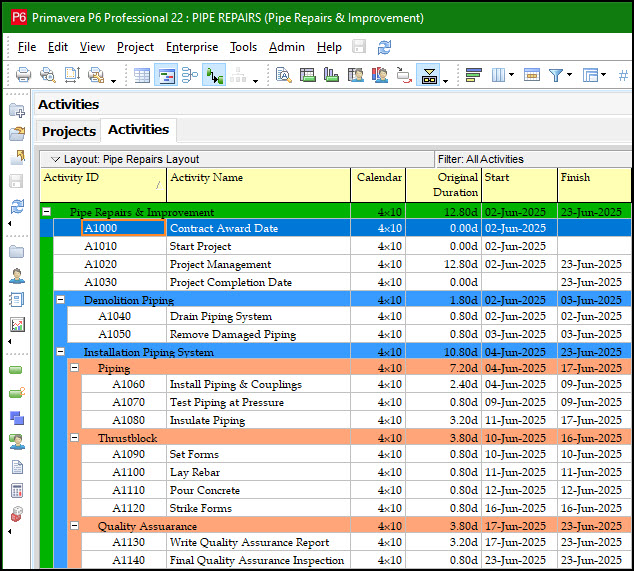634x571 pixels.
Task: Toggle the Activity Network view button
Action: click(x=190, y=75)
